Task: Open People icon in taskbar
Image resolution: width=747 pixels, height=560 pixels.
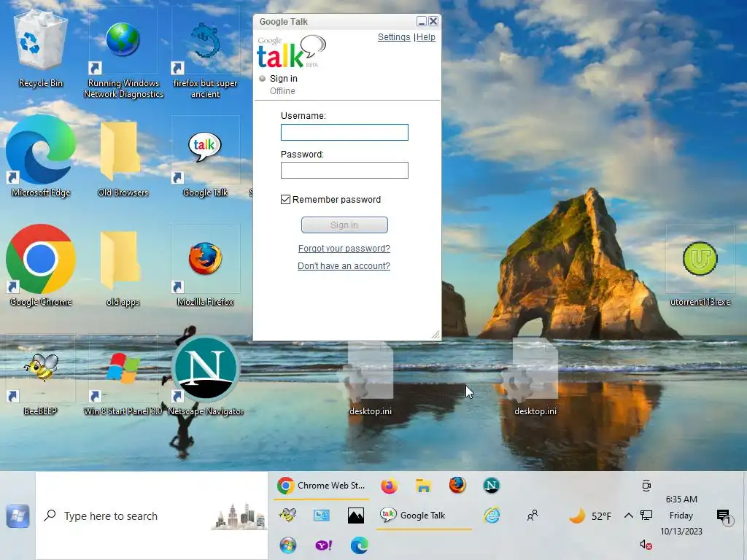Action: (x=532, y=516)
